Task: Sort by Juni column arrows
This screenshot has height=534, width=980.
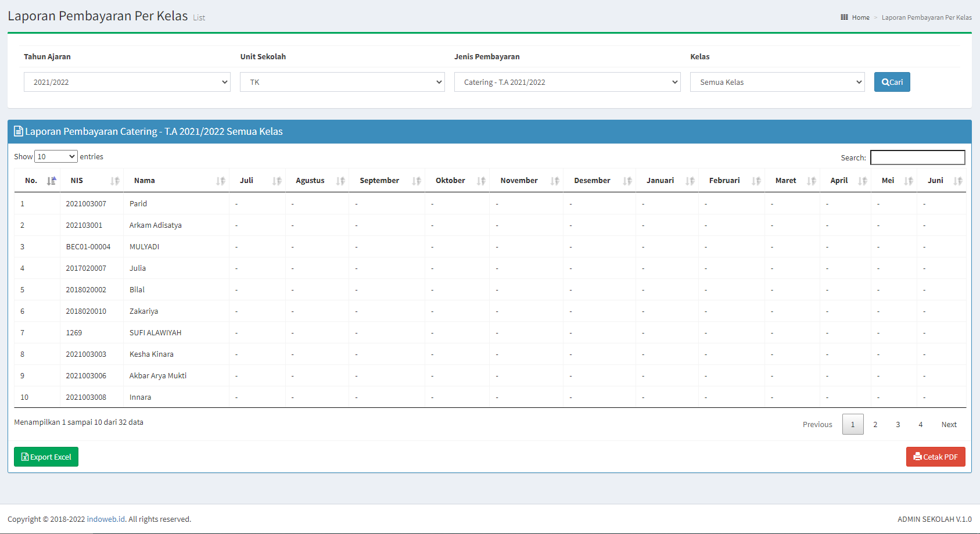Action: 958,181
